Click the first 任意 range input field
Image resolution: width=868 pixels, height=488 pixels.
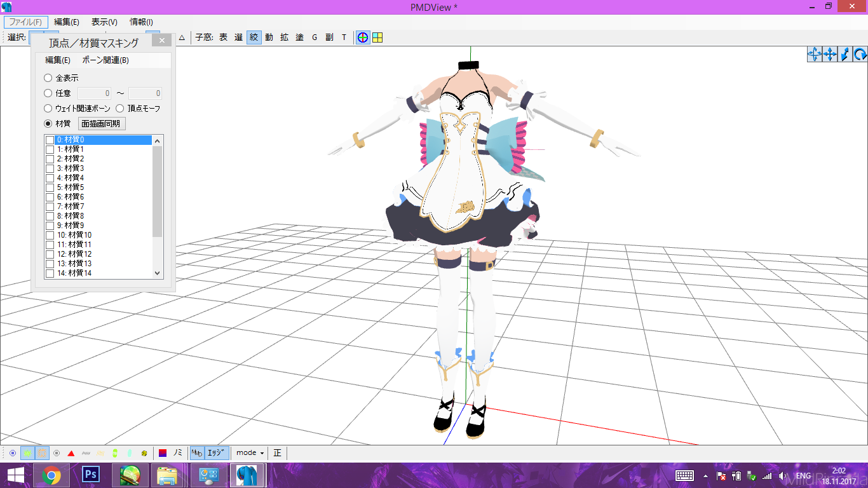[x=94, y=93]
